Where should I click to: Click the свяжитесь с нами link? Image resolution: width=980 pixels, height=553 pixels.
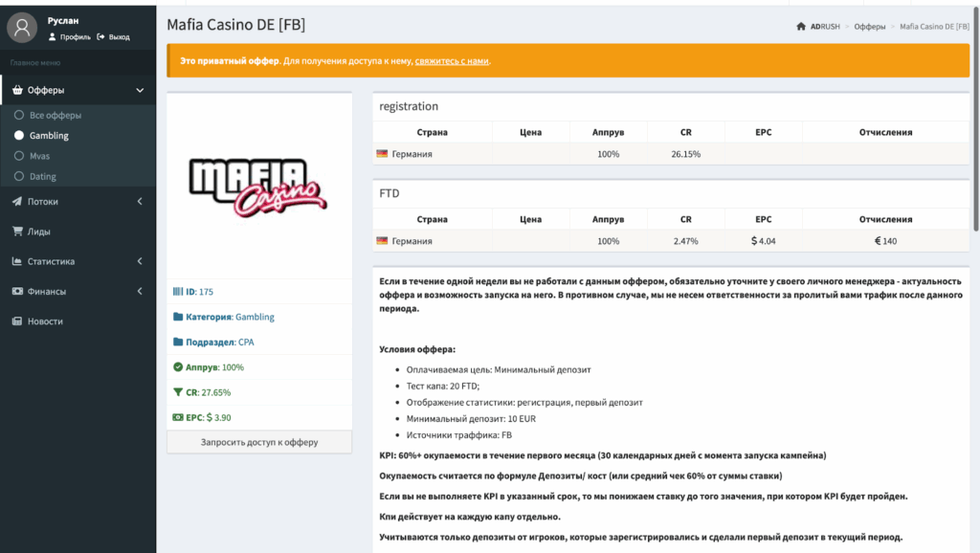(452, 60)
